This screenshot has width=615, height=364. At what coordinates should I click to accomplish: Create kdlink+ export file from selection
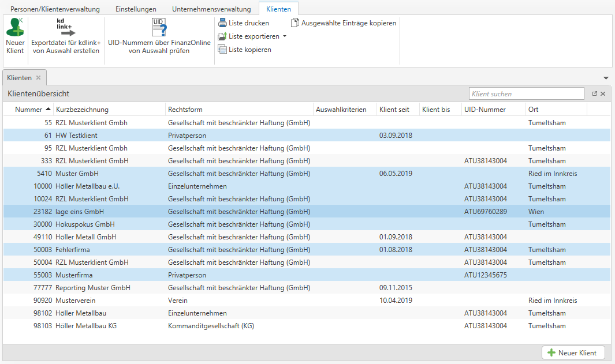pyautogui.click(x=66, y=36)
